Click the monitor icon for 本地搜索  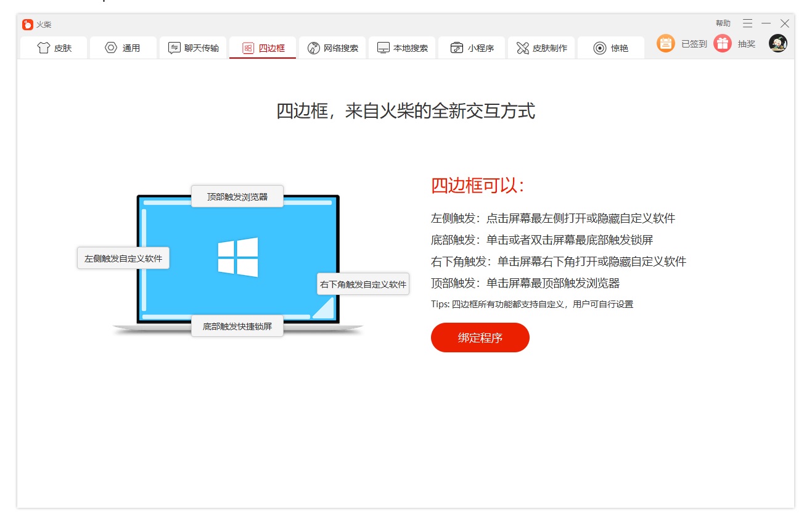(x=383, y=47)
